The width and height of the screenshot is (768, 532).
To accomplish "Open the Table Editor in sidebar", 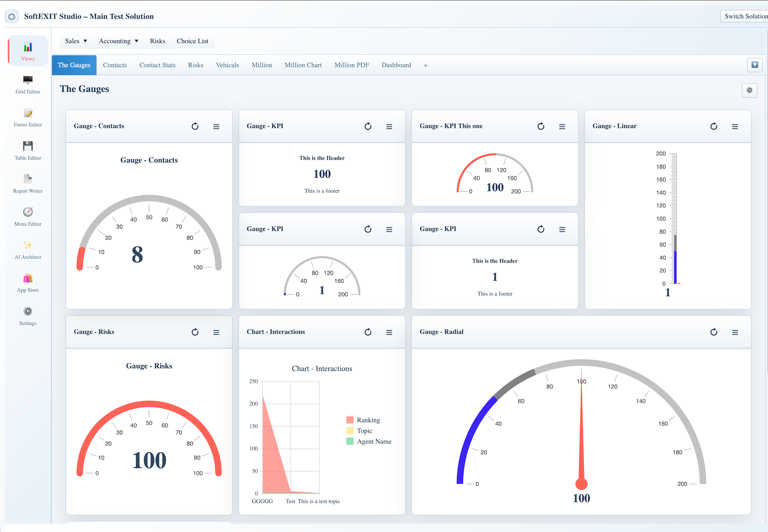I will click(28, 150).
